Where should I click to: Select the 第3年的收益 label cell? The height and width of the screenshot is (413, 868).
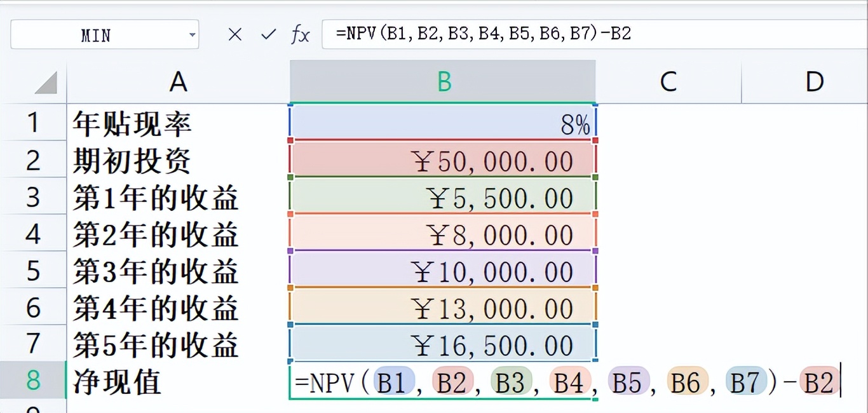click(178, 271)
